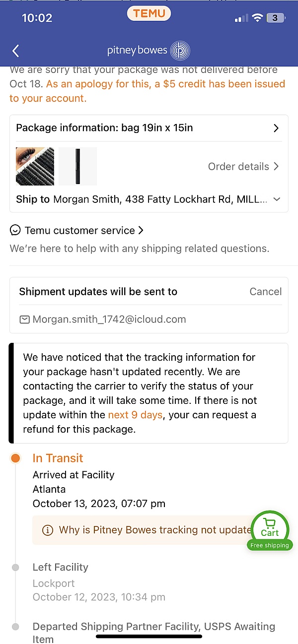Tap the battery indicator in status bar

pos(276,18)
